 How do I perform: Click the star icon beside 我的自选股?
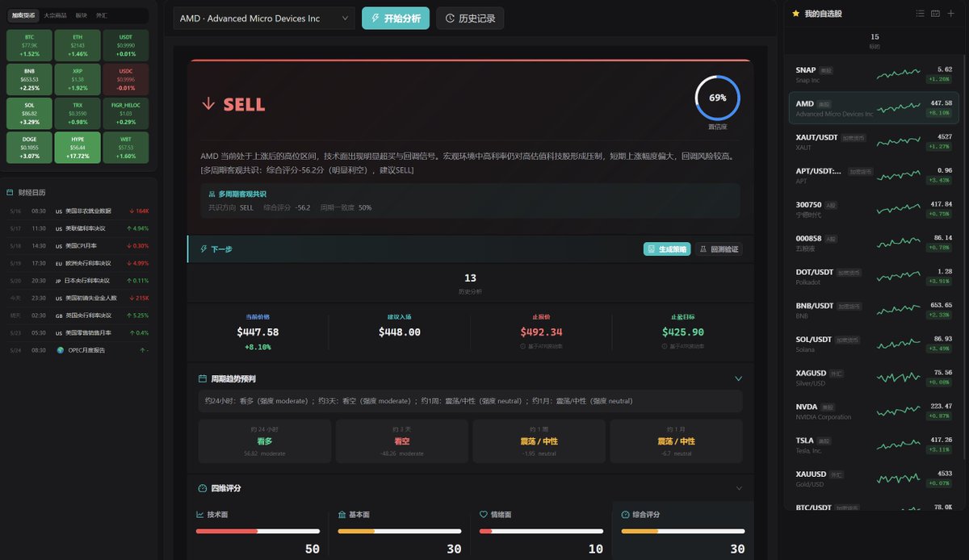pyautogui.click(x=796, y=14)
